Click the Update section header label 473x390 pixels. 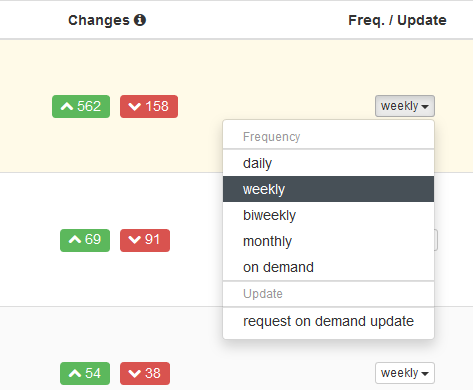pyautogui.click(x=263, y=294)
